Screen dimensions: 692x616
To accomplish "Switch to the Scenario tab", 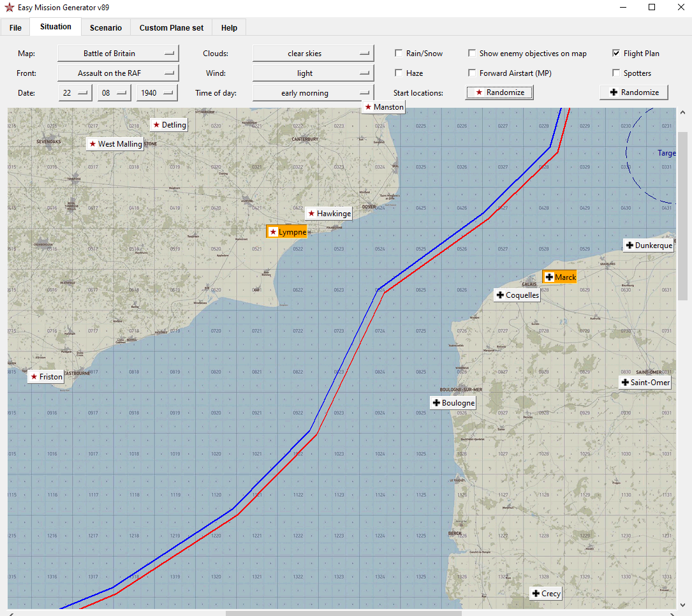I will tap(106, 28).
